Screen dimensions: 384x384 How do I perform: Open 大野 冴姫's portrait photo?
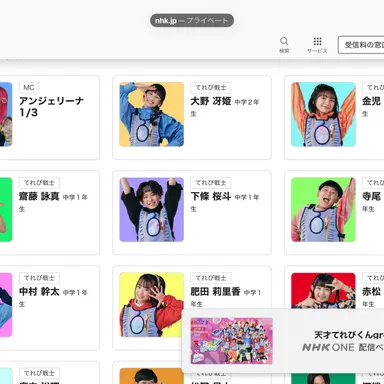(x=152, y=114)
